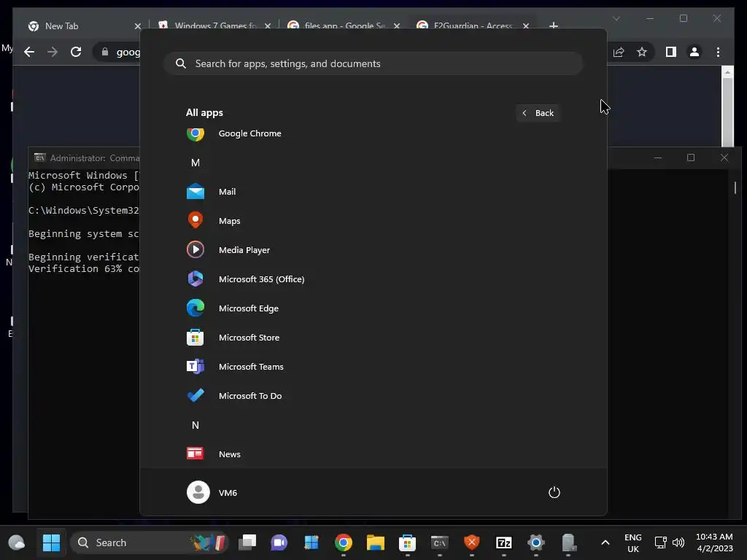Screen dimensions: 747x560
Task: Jump to letter M section header
Action: click(196, 163)
